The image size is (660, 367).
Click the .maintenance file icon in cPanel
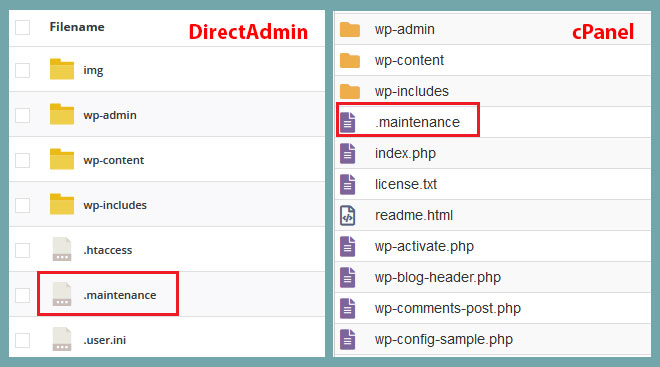click(x=347, y=122)
